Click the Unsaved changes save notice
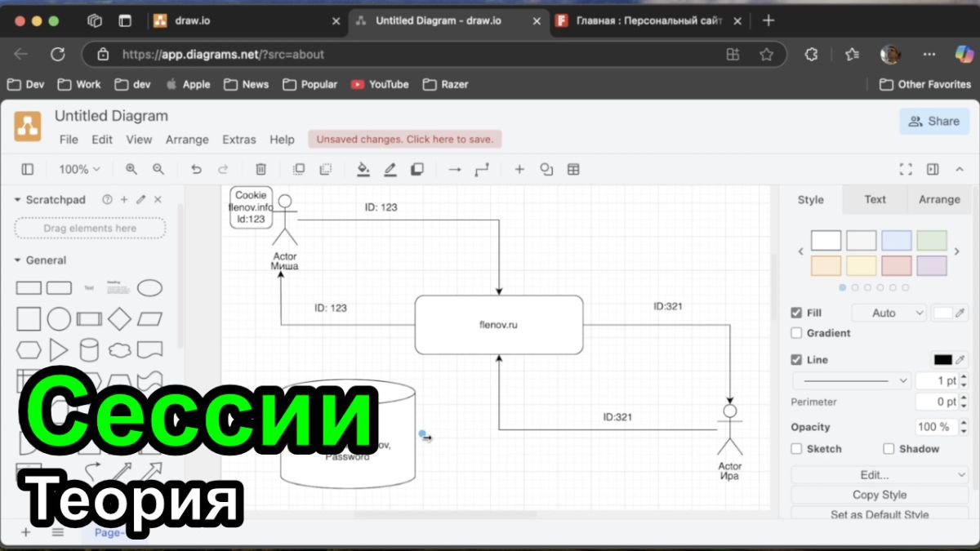 tap(405, 140)
